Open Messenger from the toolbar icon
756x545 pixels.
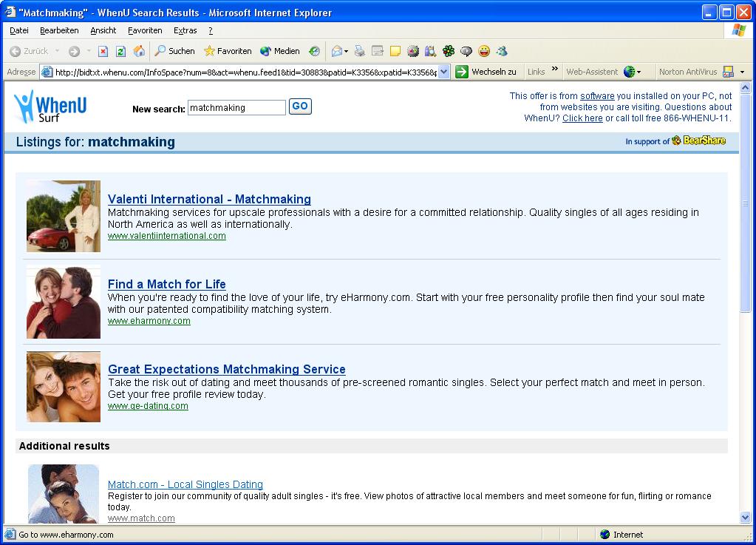click(x=502, y=51)
